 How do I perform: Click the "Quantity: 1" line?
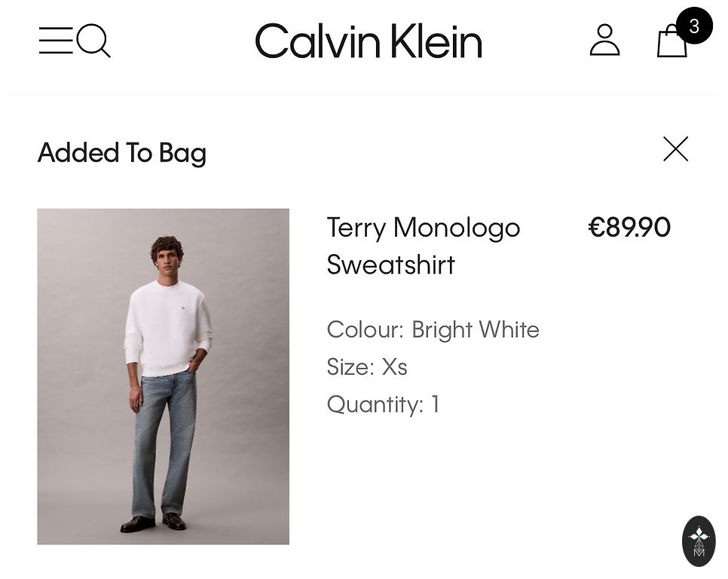click(x=384, y=405)
